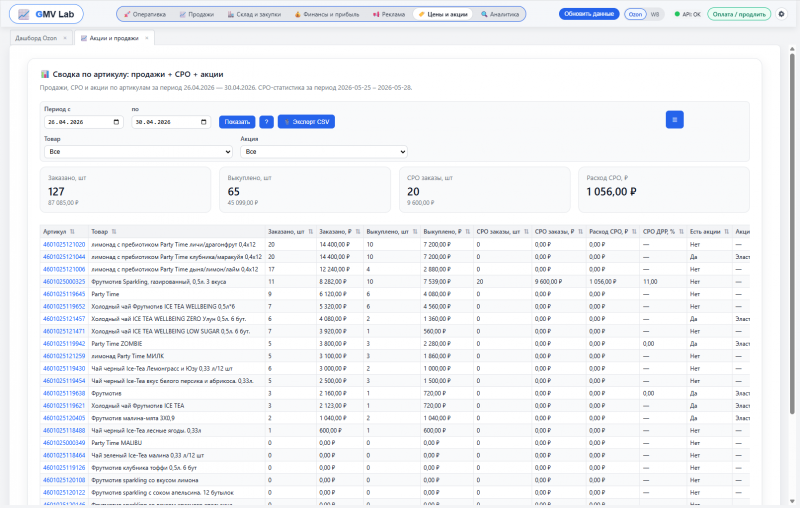The width and height of the screenshot is (800, 508).
Task: Click the Заказано, шт summary card showing 127
Action: point(126,190)
